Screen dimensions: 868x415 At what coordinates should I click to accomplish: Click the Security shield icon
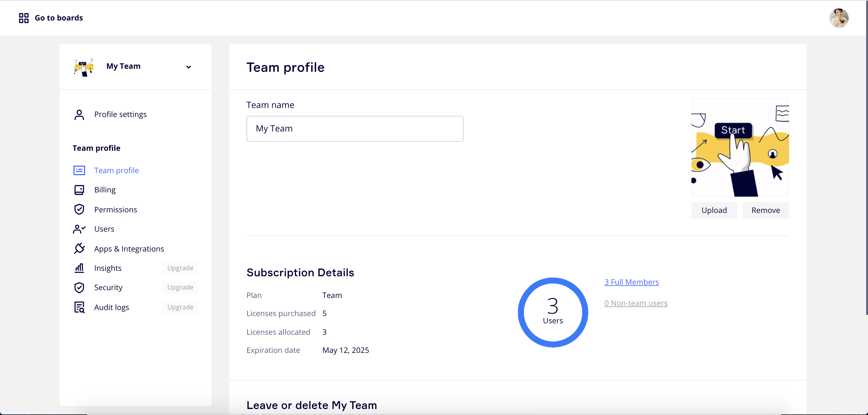tap(79, 287)
